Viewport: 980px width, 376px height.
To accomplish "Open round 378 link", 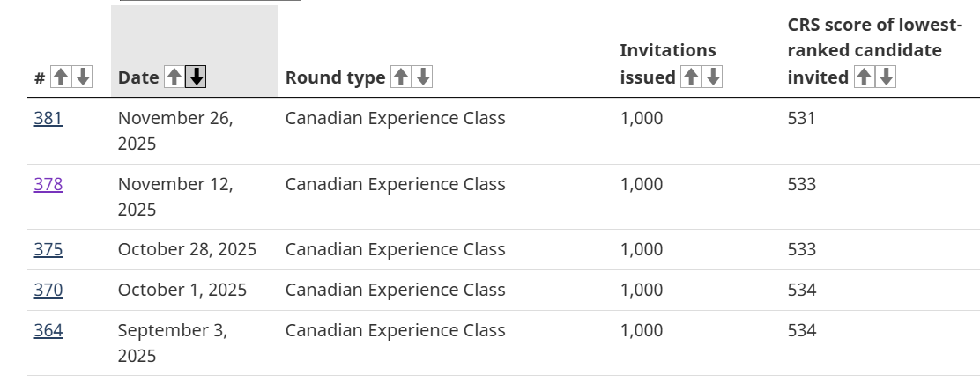I will (x=48, y=184).
